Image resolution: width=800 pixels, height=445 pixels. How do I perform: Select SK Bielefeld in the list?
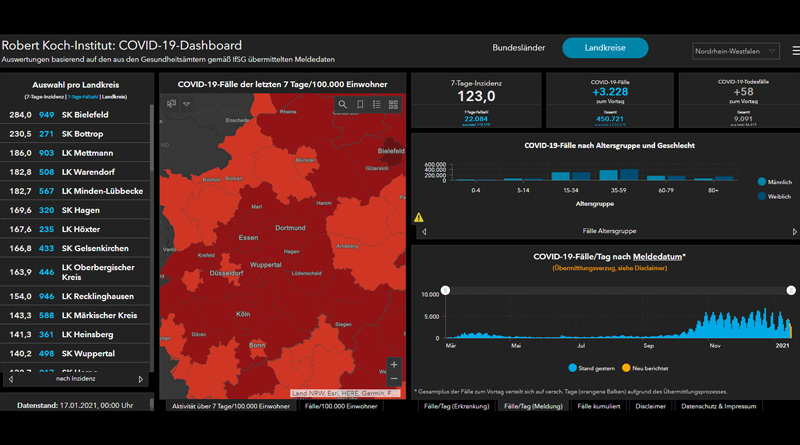click(x=75, y=115)
